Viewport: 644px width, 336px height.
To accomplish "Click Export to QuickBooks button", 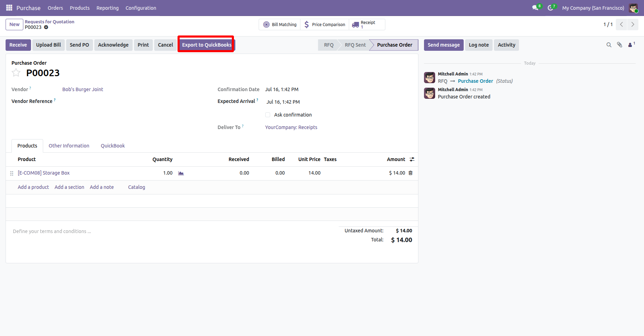I will (x=207, y=45).
